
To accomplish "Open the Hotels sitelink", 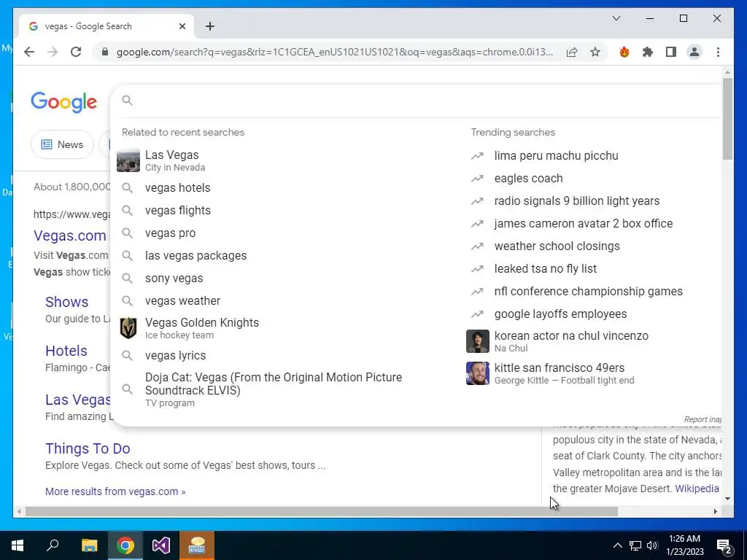I will [66, 351].
